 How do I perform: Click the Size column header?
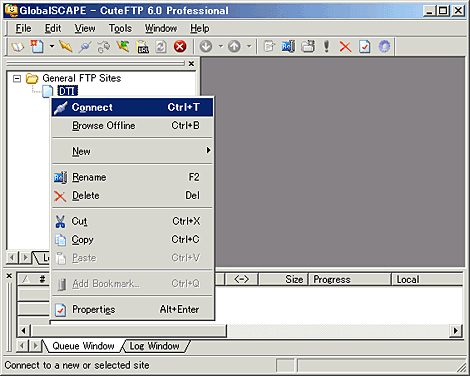[282, 279]
